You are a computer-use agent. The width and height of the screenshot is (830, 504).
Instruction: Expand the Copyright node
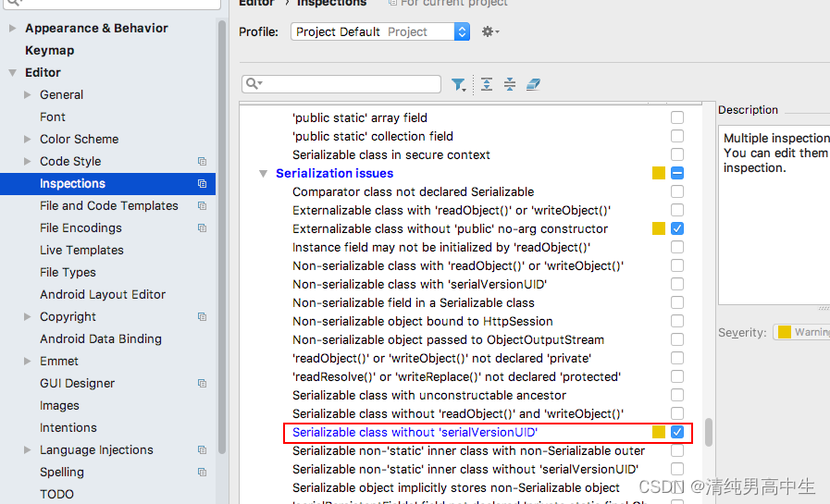[x=28, y=317]
